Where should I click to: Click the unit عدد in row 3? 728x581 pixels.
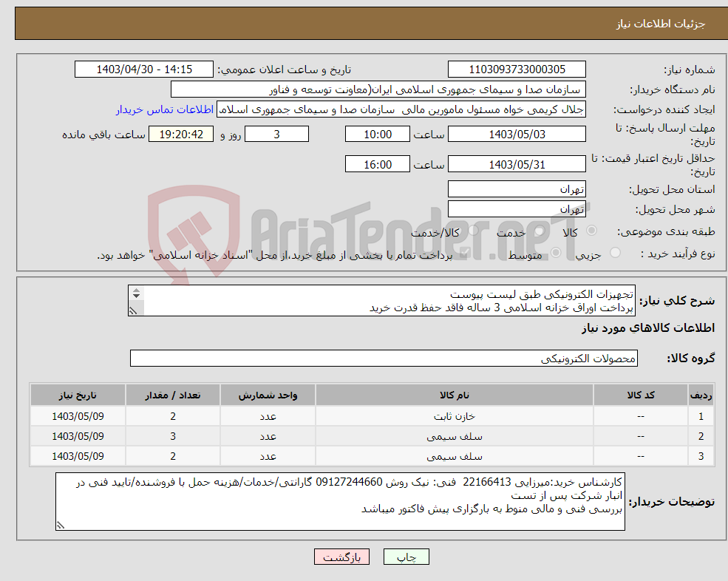click(268, 457)
